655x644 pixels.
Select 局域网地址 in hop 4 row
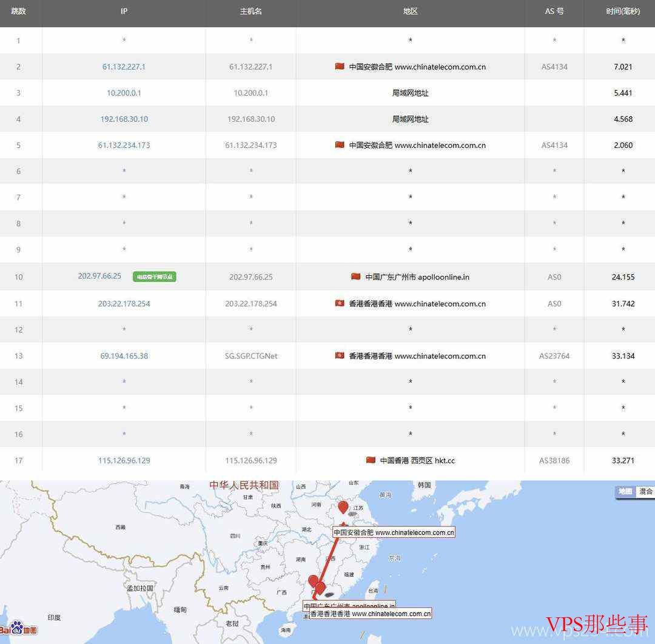410,119
